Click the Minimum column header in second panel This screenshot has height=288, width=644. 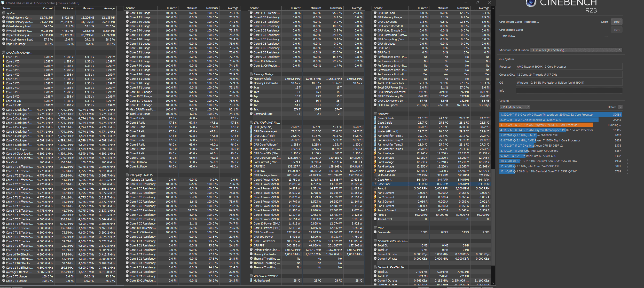[189, 8]
